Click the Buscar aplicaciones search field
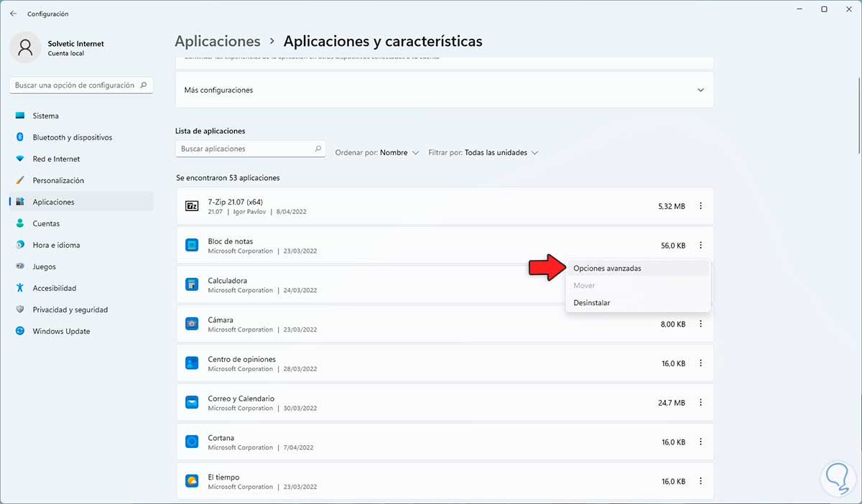 tap(251, 149)
